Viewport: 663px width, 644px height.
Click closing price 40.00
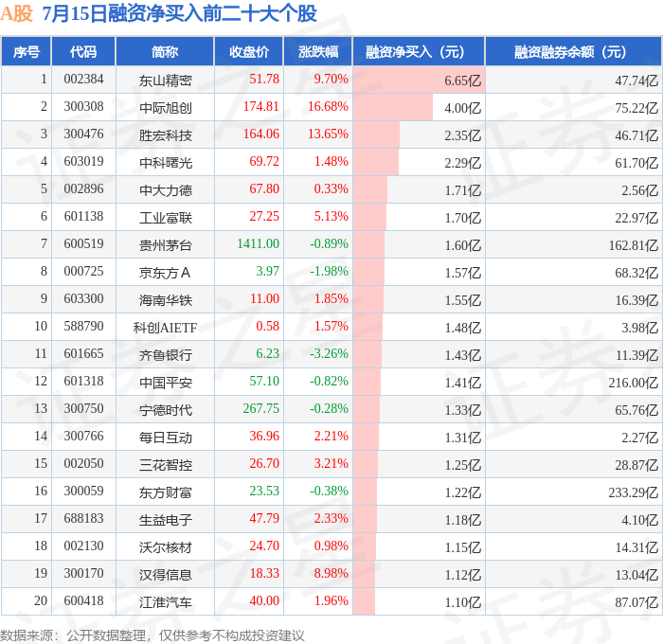[264, 601]
